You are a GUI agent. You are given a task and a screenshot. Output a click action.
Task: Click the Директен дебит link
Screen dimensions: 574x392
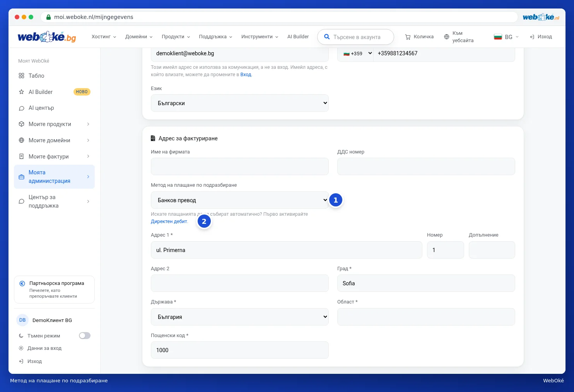(x=169, y=222)
